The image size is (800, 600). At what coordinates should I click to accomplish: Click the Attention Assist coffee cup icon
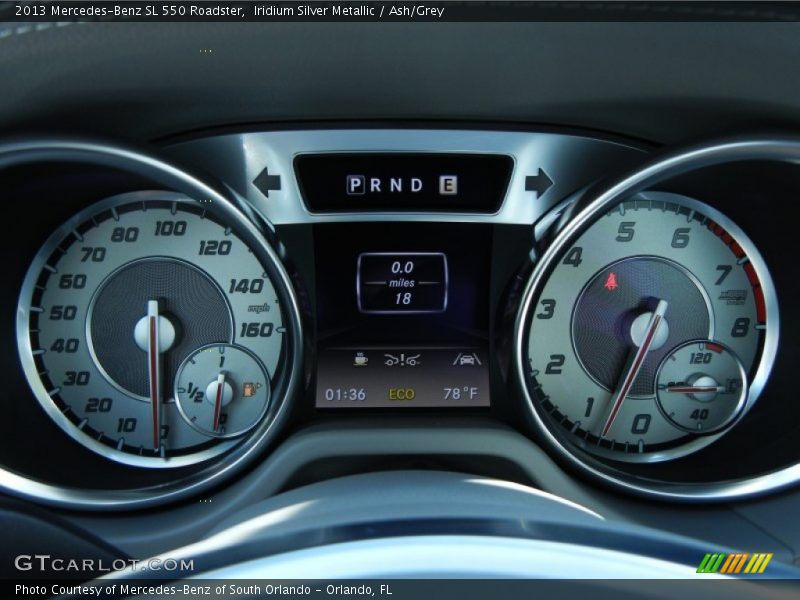click(361, 360)
